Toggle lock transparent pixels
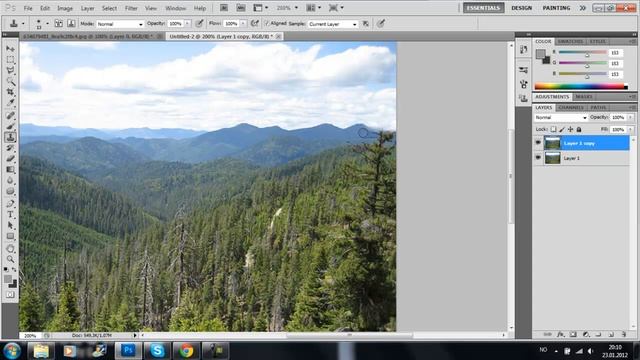Image resolution: width=640 pixels, height=360 pixels. (x=553, y=129)
